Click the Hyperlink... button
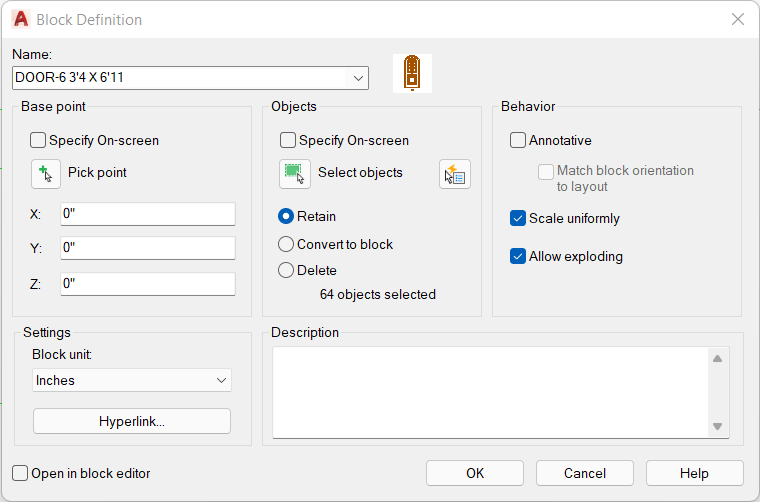 pos(132,421)
